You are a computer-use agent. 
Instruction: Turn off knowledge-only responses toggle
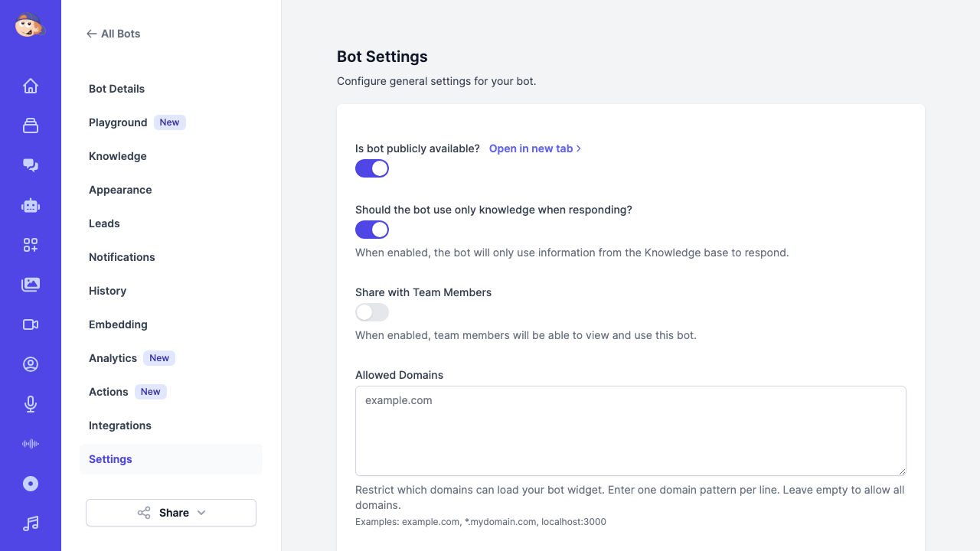[x=371, y=230]
